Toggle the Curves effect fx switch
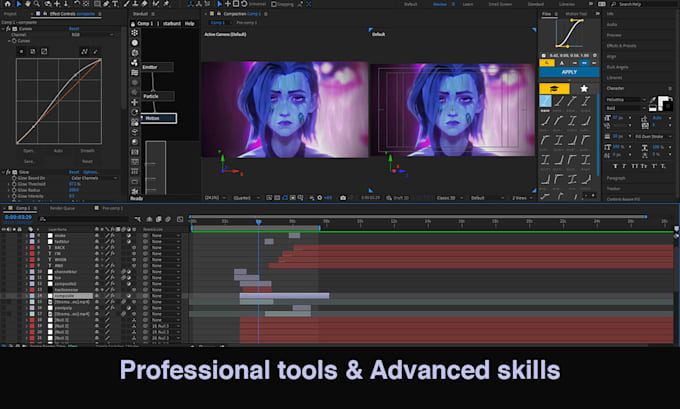This screenshot has height=409, width=680. coord(7,29)
